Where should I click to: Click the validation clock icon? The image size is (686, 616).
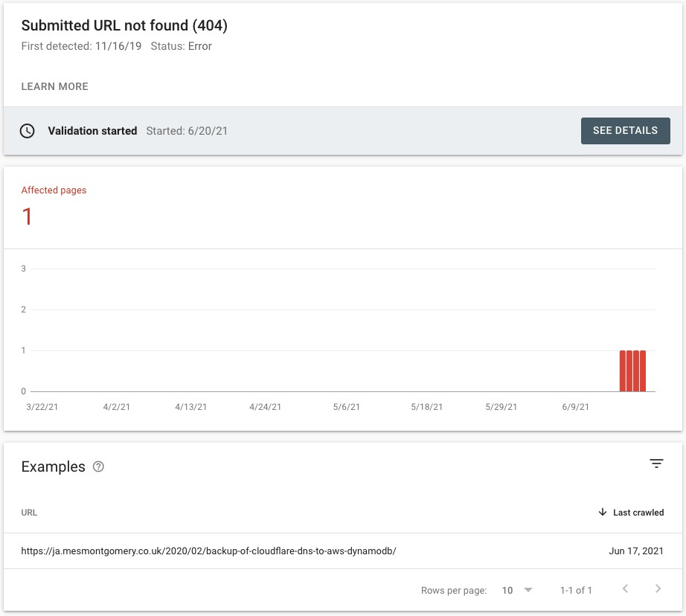(x=28, y=131)
